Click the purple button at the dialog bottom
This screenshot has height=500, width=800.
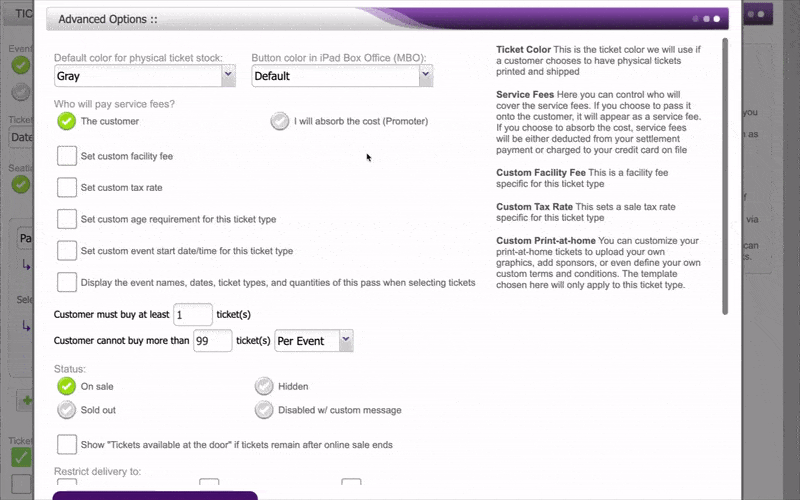click(x=155, y=495)
